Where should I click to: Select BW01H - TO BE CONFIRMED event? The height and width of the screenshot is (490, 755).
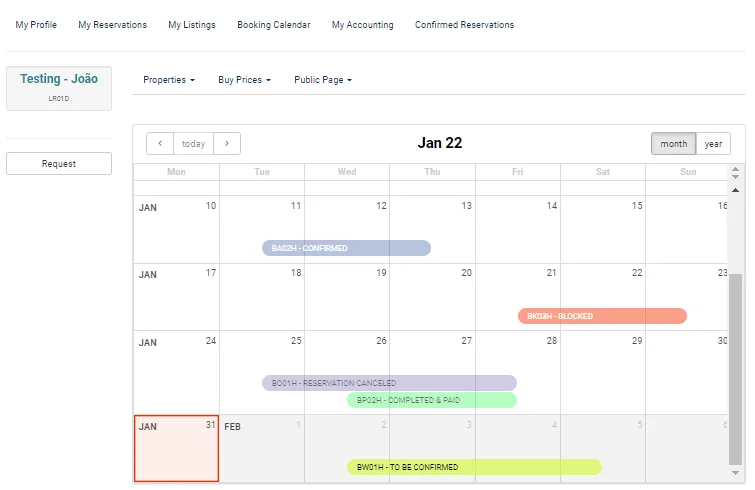tap(474, 467)
